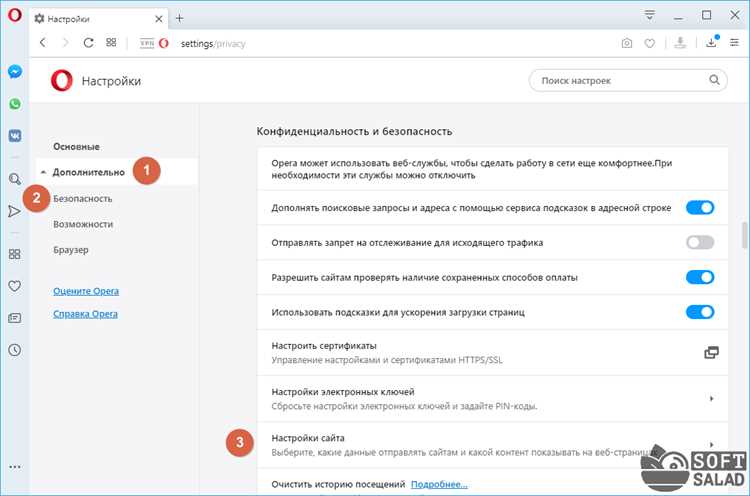Follow the Справка Opera link
The image size is (750, 496).
(x=86, y=314)
